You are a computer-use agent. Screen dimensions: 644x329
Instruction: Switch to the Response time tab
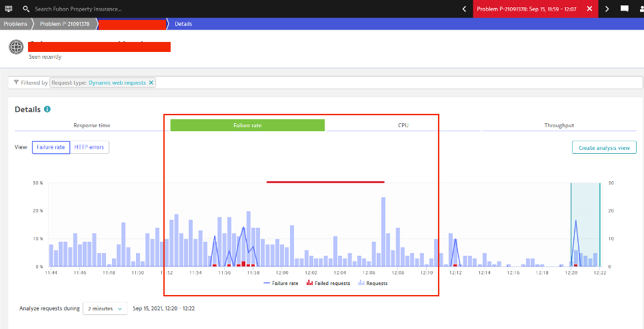92,125
